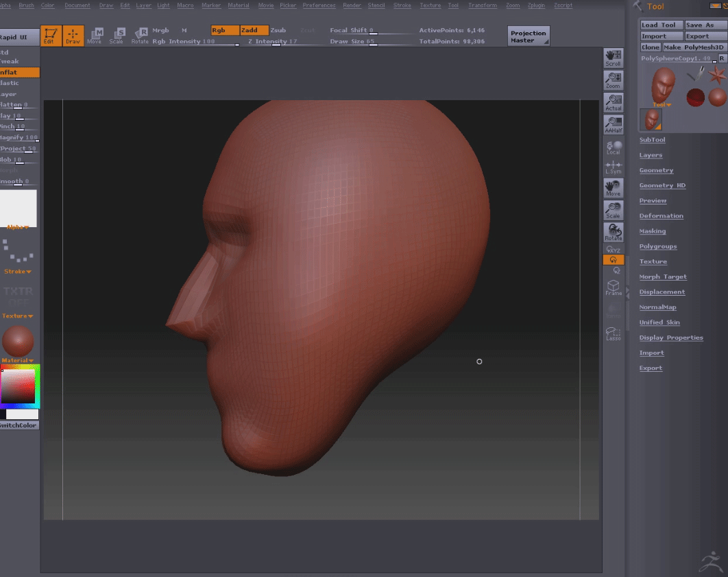Open the Alpha selector dropdown
The width and height of the screenshot is (728, 577).
(x=18, y=209)
